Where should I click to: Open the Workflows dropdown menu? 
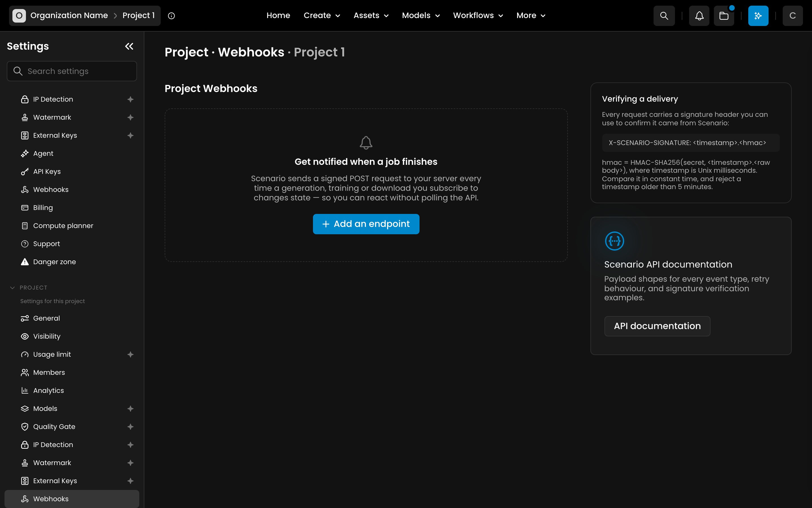pyautogui.click(x=478, y=16)
